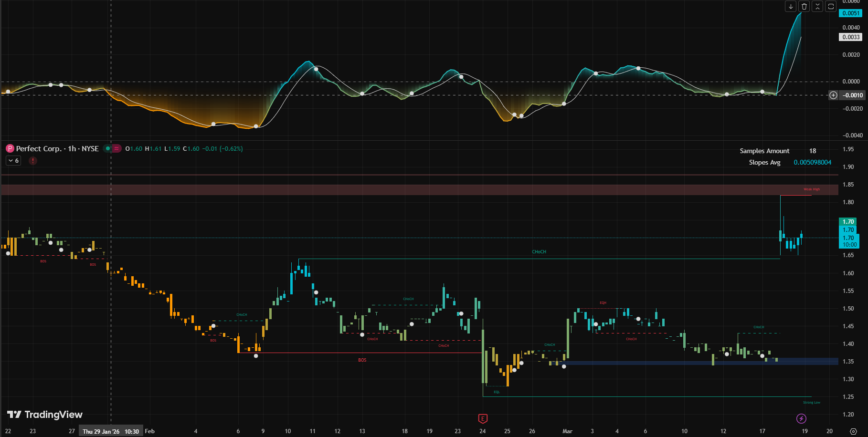Viewport: 868px width, 437px height.
Task: Click the Strong Low label
Action: pos(812,403)
